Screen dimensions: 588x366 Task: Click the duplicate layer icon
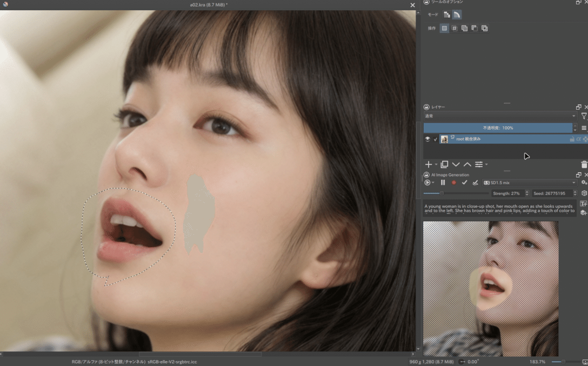pos(444,164)
